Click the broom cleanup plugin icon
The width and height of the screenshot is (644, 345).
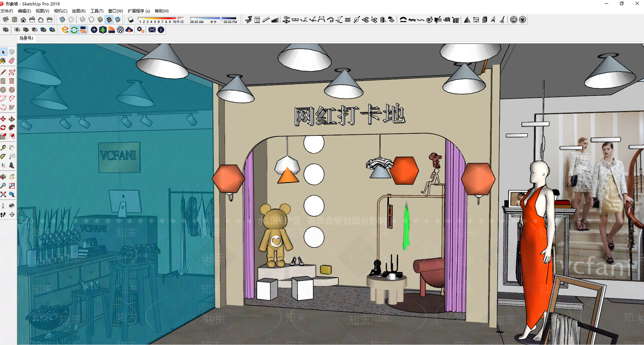click(502, 19)
